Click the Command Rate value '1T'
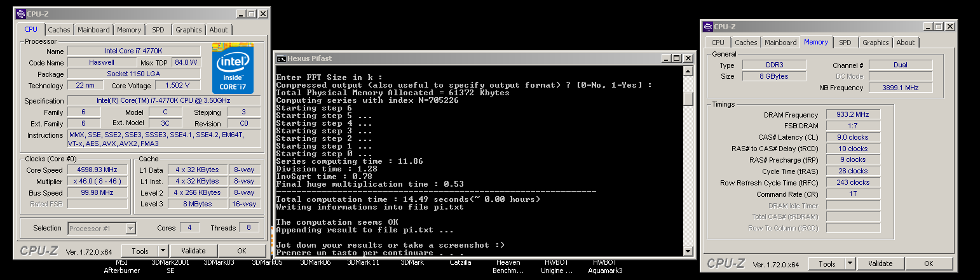 [853, 194]
